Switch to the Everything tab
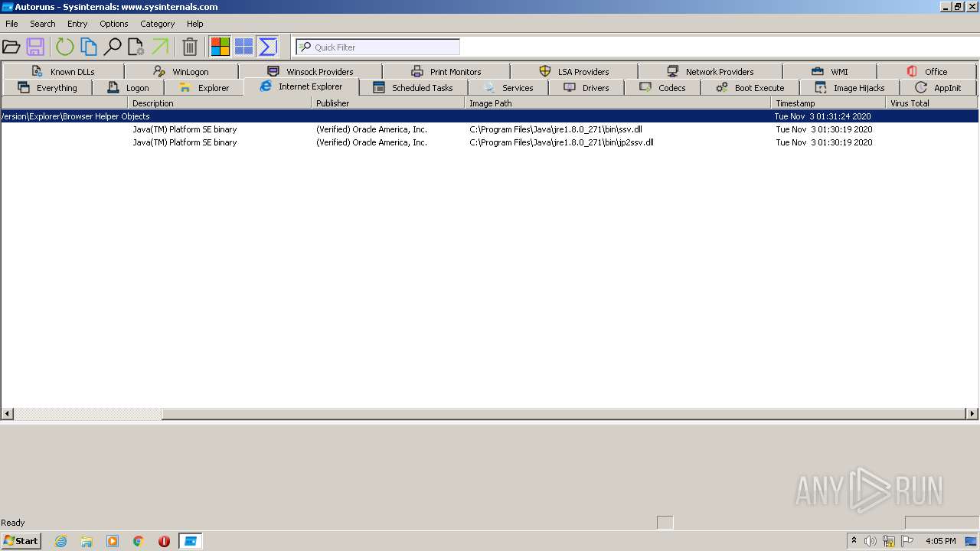 [x=47, y=87]
